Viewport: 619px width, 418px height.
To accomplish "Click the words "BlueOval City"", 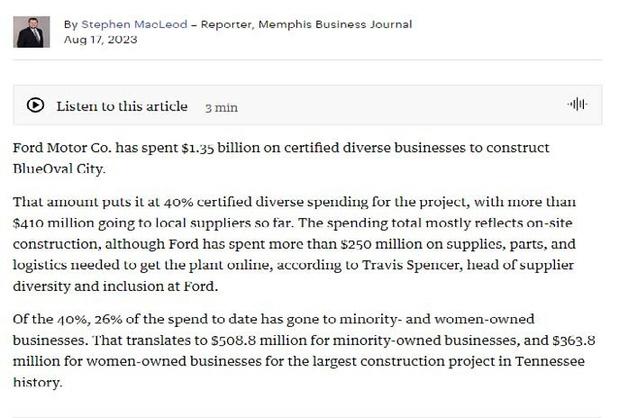I will click(x=58, y=169).
